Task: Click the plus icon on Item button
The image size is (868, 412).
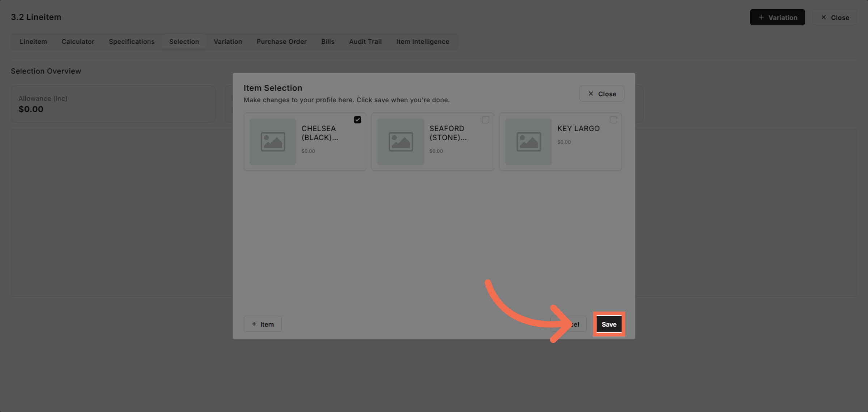Action: (x=254, y=324)
